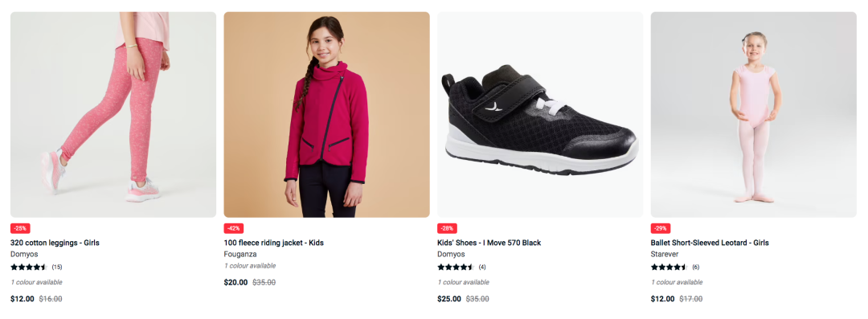Click the -25% discount badge
The height and width of the screenshot is (319, 868).
pos(20,228)
